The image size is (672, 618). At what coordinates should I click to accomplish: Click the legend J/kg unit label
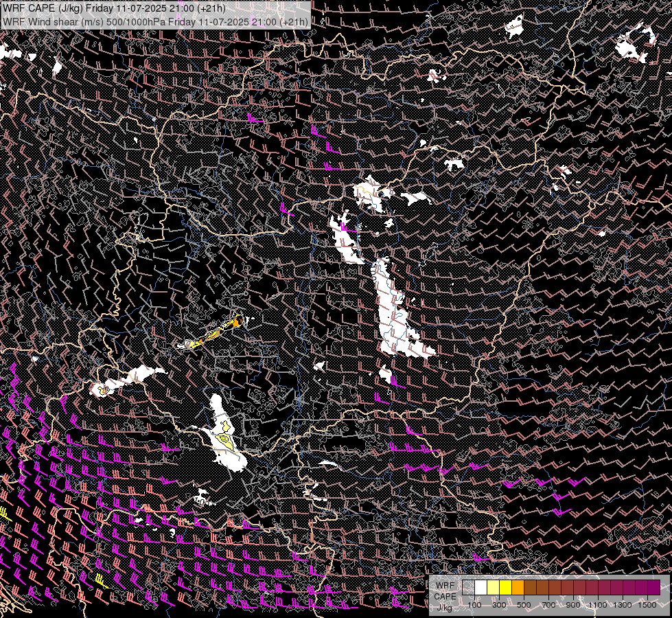(445, 607)
